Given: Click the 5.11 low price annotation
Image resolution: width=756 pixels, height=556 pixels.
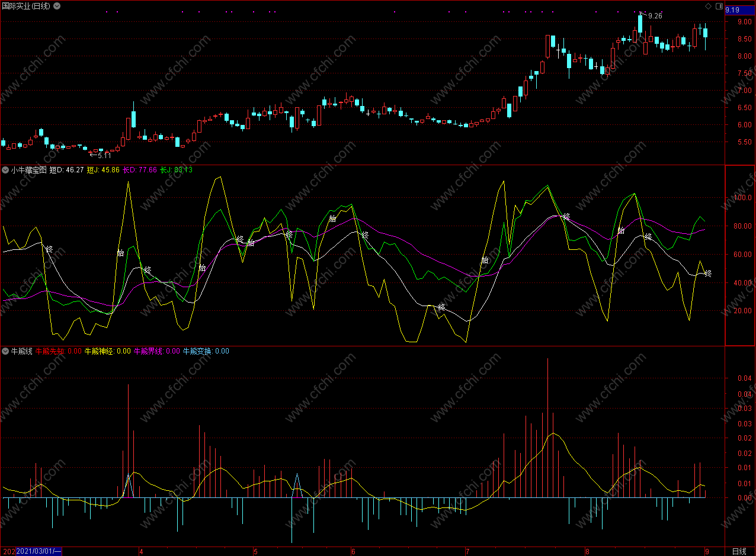Looking at the screenshot, I should click(104, 155).
